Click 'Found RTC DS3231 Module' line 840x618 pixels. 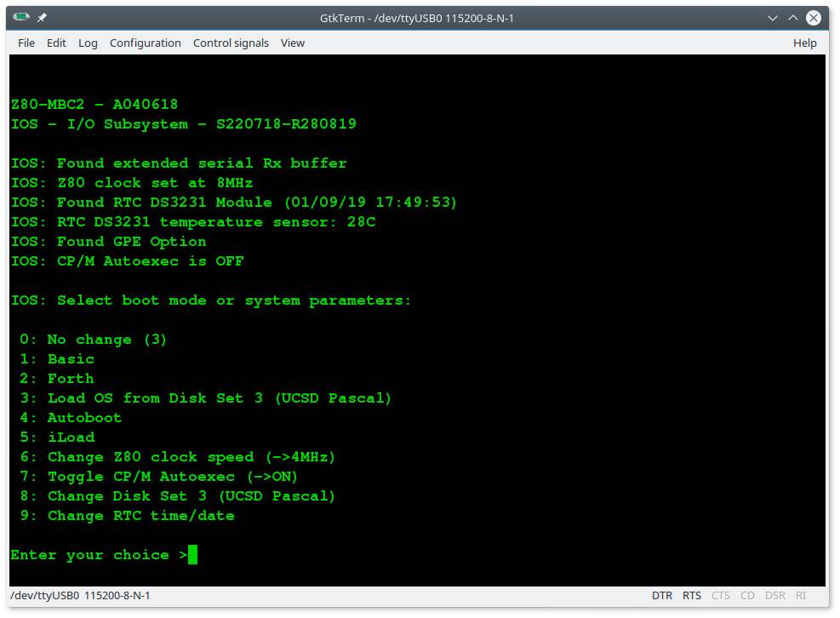[234, 202]
